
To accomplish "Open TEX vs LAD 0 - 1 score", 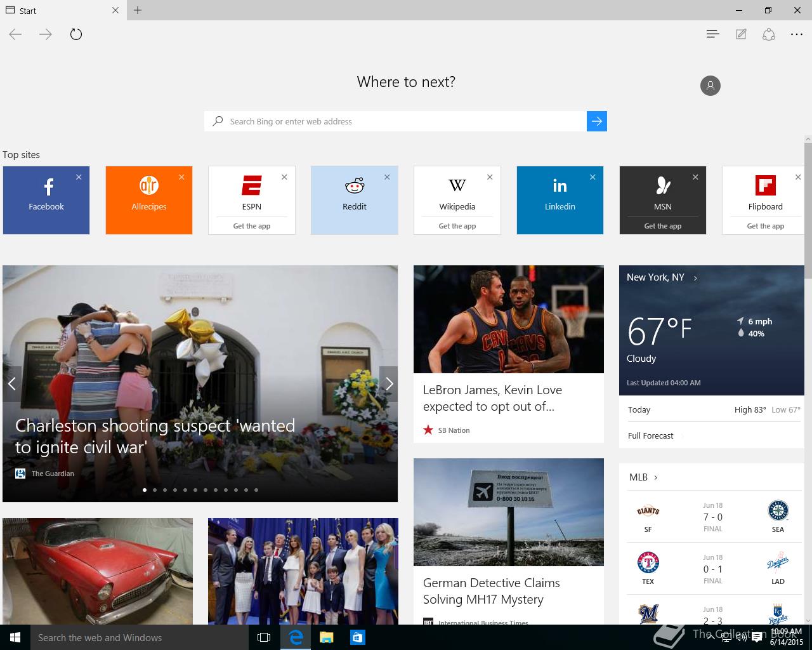I will tap(713, 569).
